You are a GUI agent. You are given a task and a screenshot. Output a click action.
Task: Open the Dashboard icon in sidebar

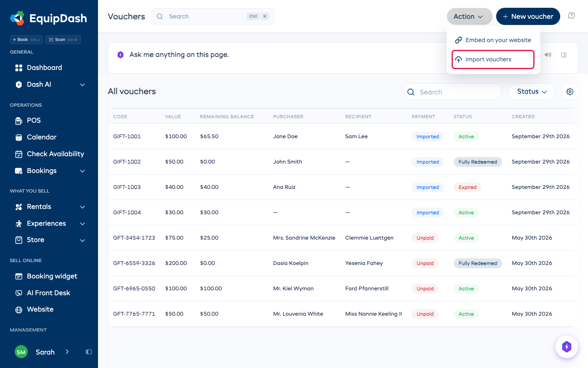click(x=19, y=68)
